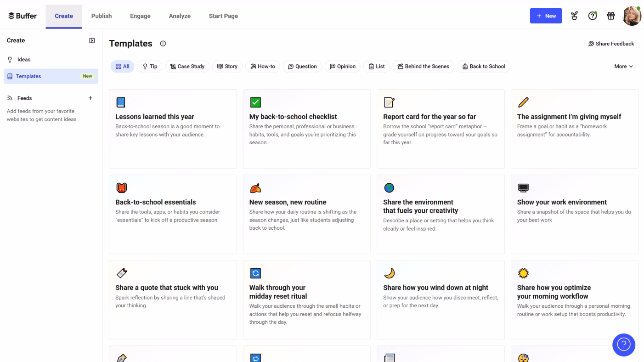Switch to the Publish tab
Image resolution: width=644 pixels, height=362 pixels.
coord(102,16)
